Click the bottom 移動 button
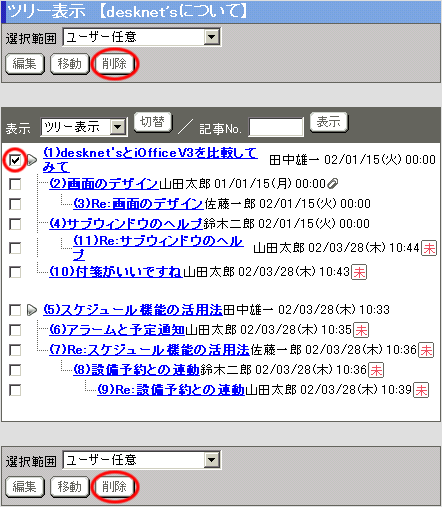Viewport: 442px width, 507px height. coord(70,487)
